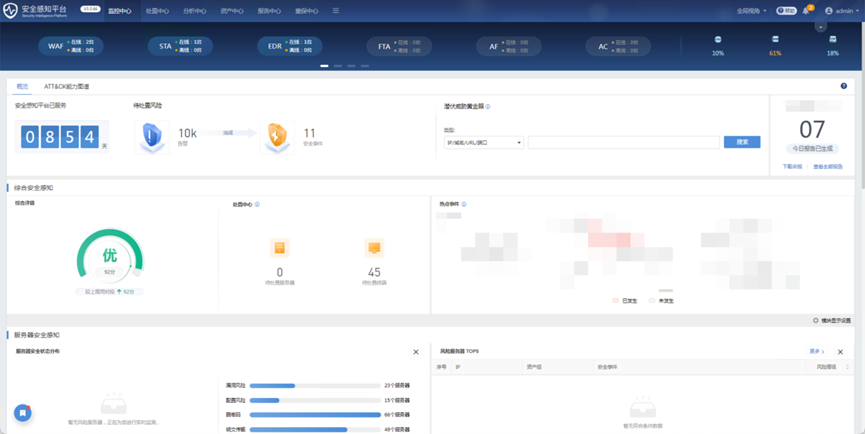This screenshot has height=434, width=865.
Task: Expand the admin user menu
Action: click(x=843, y=11)
